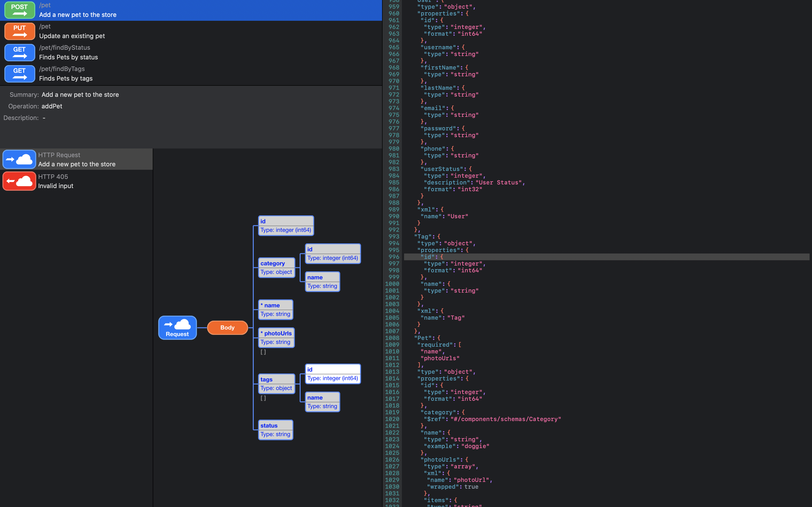This screenshot has height=507, width=812.
Task: Select the red HTTP 405 response icon
Action: [19, 181]
